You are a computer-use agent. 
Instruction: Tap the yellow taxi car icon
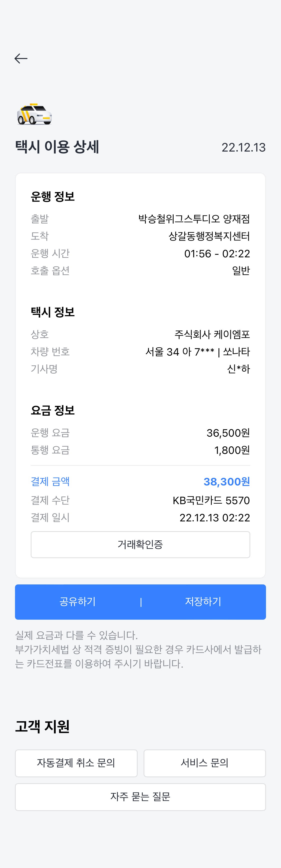point(34,115)
